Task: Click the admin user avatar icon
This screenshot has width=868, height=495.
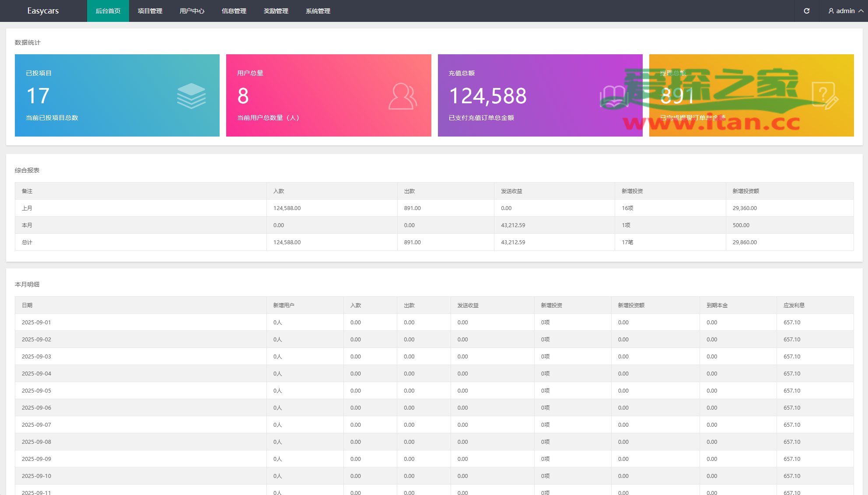Action: 831,11
